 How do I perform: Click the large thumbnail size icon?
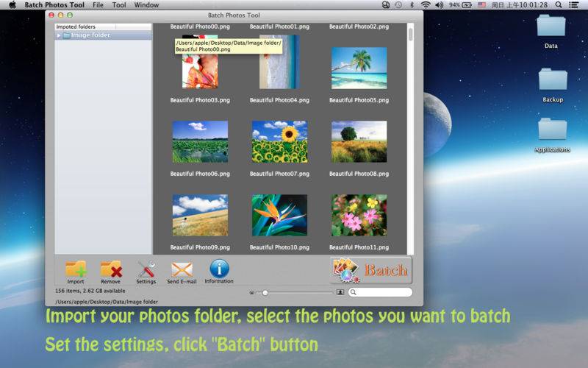coord(340,292)
